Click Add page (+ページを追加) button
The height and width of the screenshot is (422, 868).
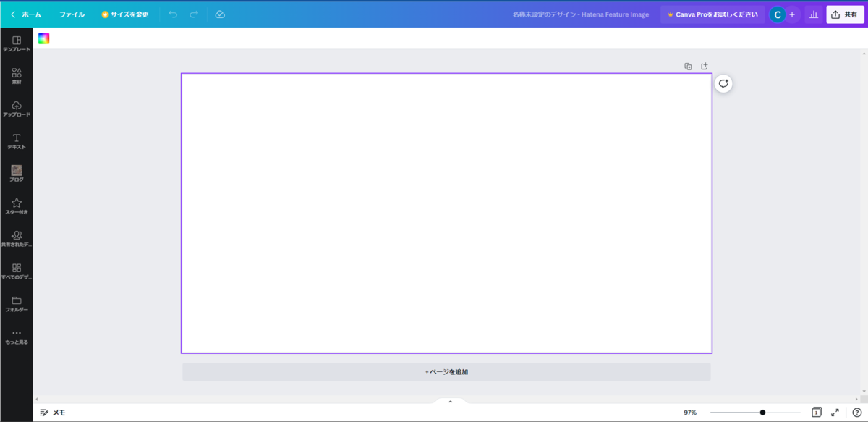pos(446,371)
